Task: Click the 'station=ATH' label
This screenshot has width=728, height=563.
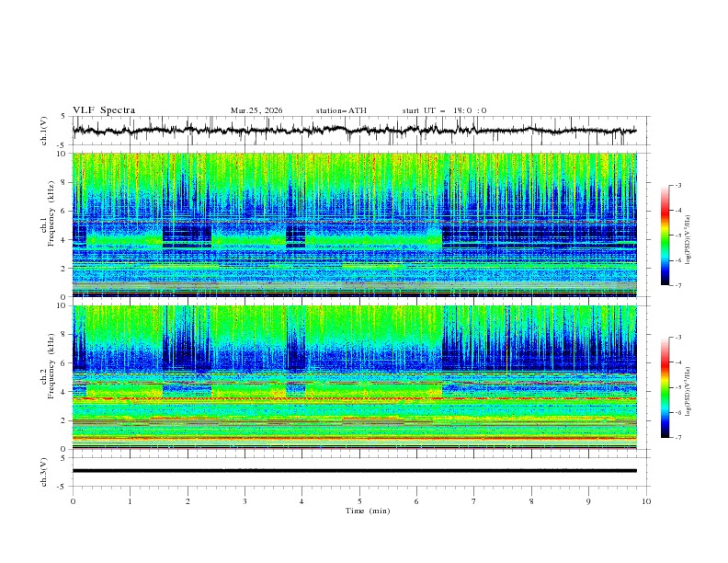Action: [341, 110]
